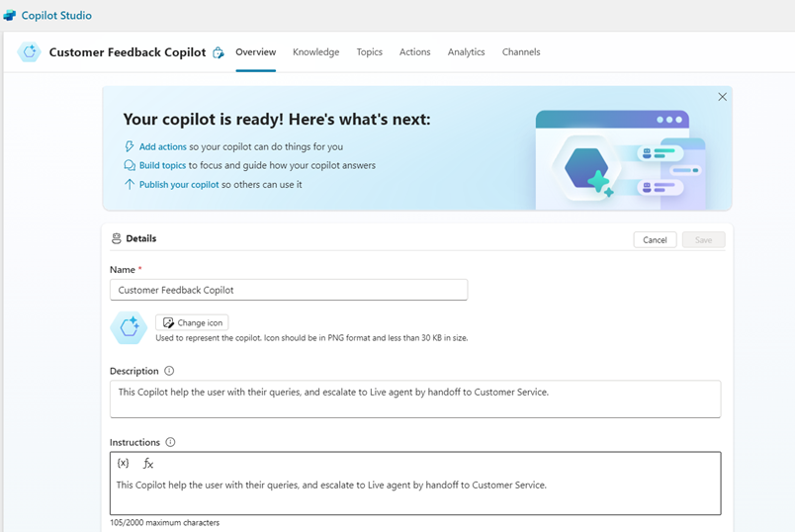The image size is (795, 532).
Task: Click into the Name input field
Action: click(x=288, y=290)
